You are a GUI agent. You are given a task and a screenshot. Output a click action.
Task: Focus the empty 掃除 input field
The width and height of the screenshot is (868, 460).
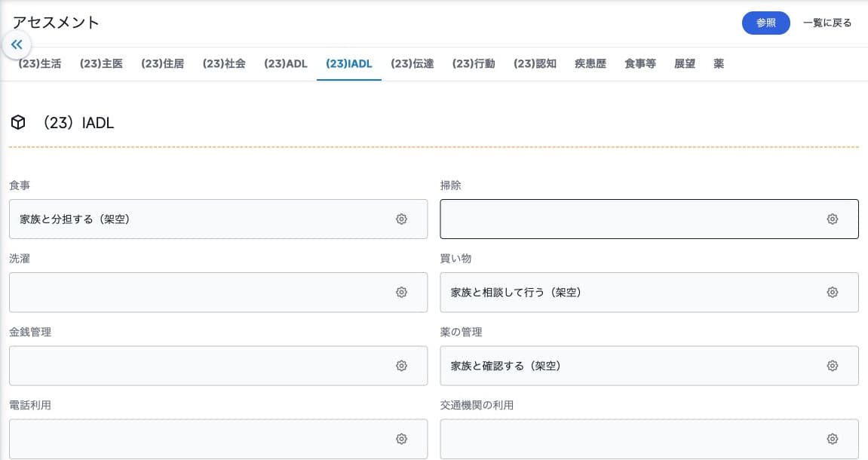649,219
